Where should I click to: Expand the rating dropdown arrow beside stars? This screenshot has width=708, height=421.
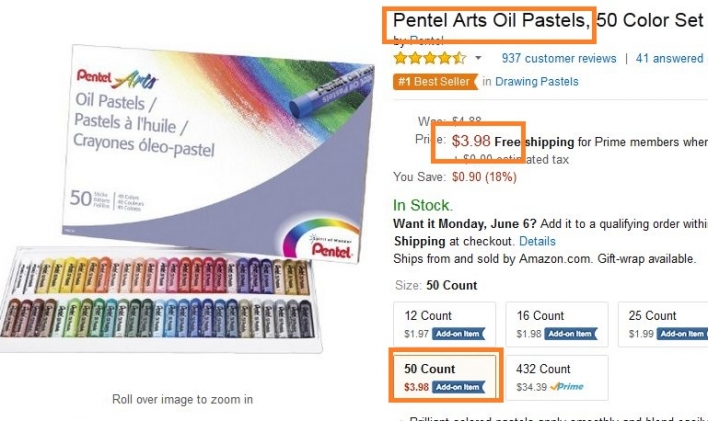click(x=478, y=58)
